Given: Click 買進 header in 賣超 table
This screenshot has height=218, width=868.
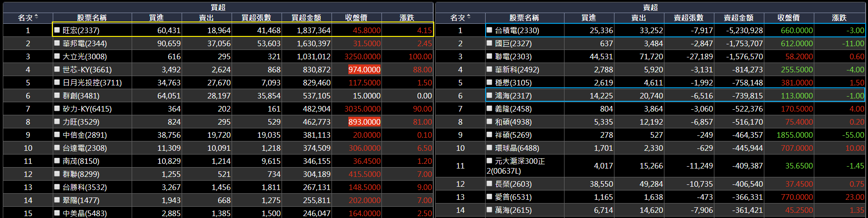Looking at the screenshot, I should pos(589,18).
